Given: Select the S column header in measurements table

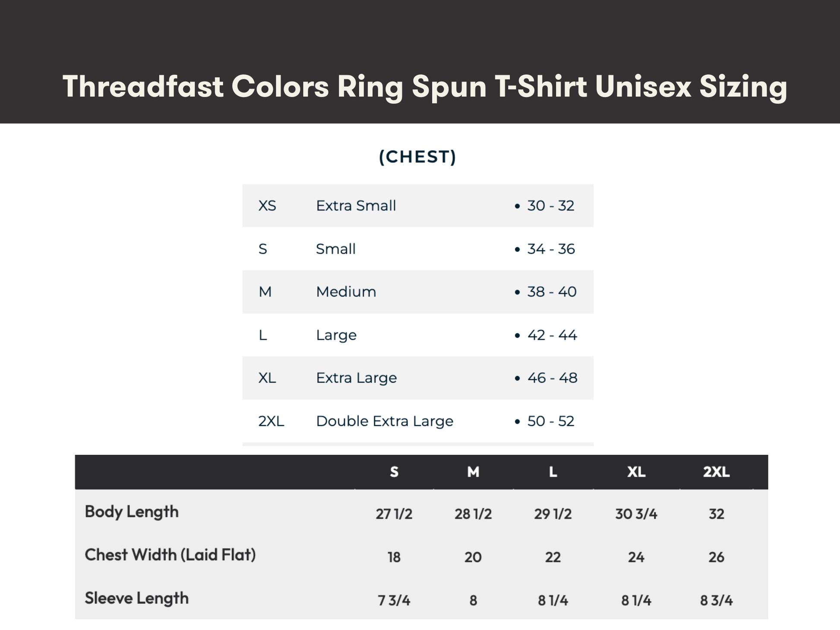Looking at the screenshot, I should point(394,472).
